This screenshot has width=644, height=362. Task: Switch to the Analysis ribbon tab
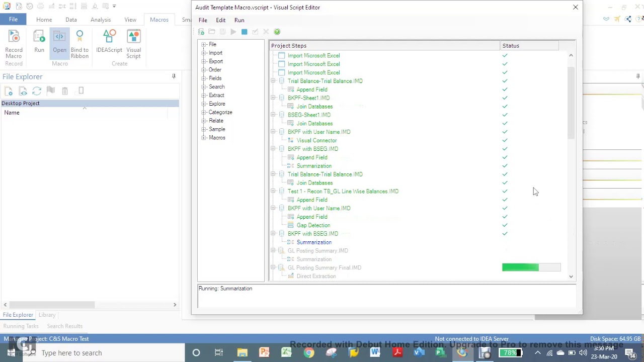click(x=101, y=20)
